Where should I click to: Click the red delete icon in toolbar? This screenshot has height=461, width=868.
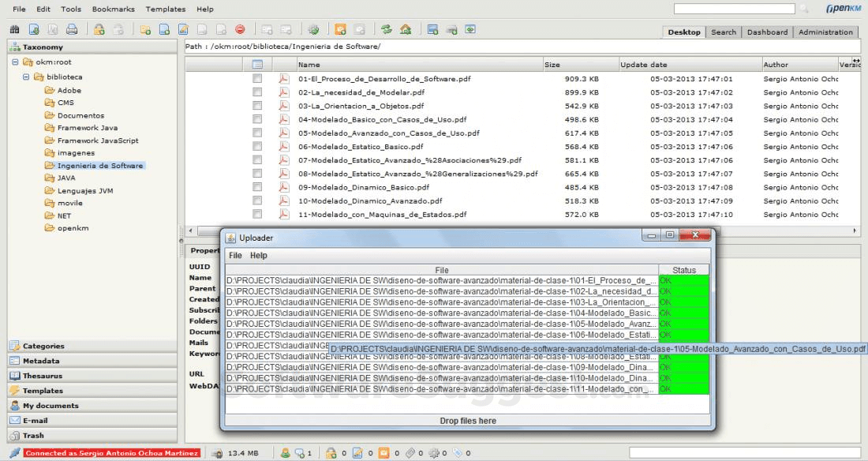tap(239, 30)
